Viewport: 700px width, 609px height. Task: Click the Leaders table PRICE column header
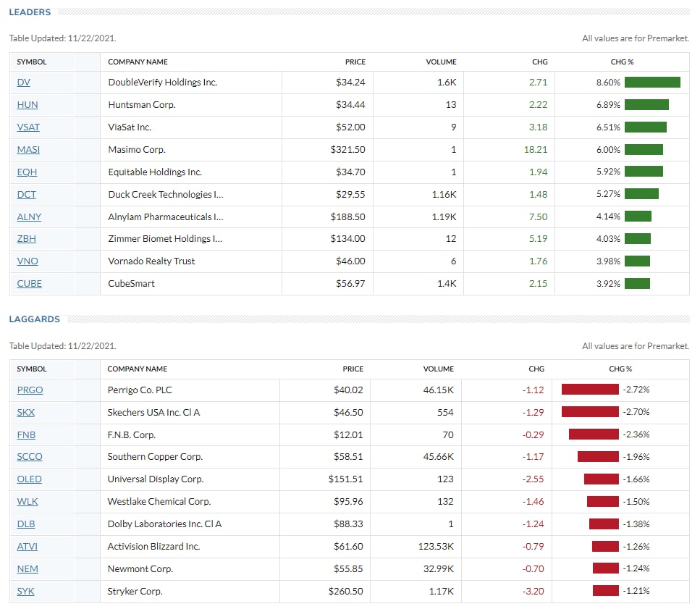355,62
